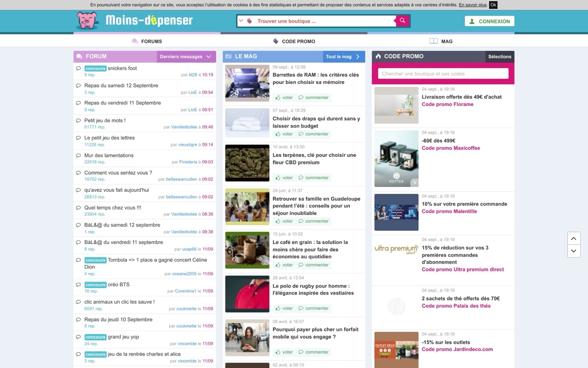Click commenter bubble on Barrettes de RAM article
The height and width of the screenshot is (368, 588).
(x=314, y=97)
